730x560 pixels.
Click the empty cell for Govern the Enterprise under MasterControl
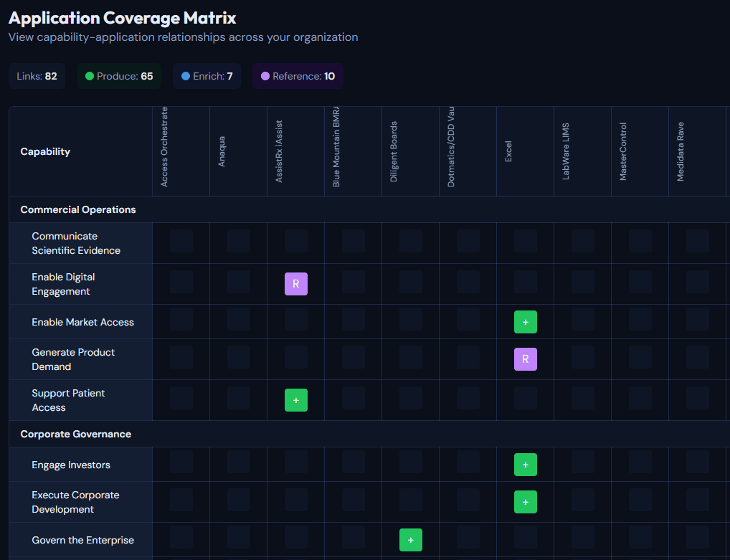tap(640, 540)
